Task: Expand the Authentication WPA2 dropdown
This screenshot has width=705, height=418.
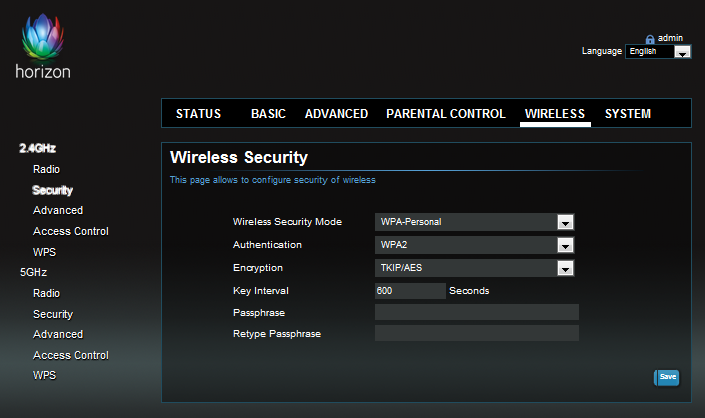Action: pos(475,245)
